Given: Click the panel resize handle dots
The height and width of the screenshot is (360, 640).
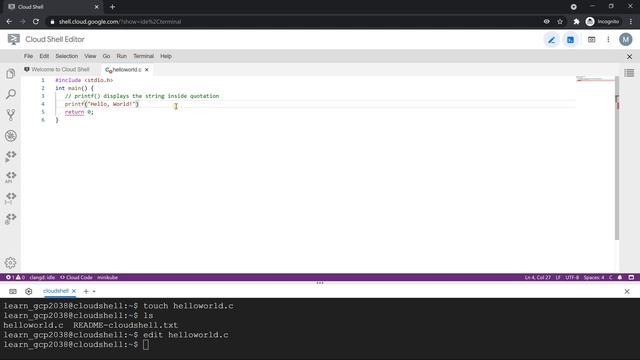Looking at the screenshot, I should [320, 282].
